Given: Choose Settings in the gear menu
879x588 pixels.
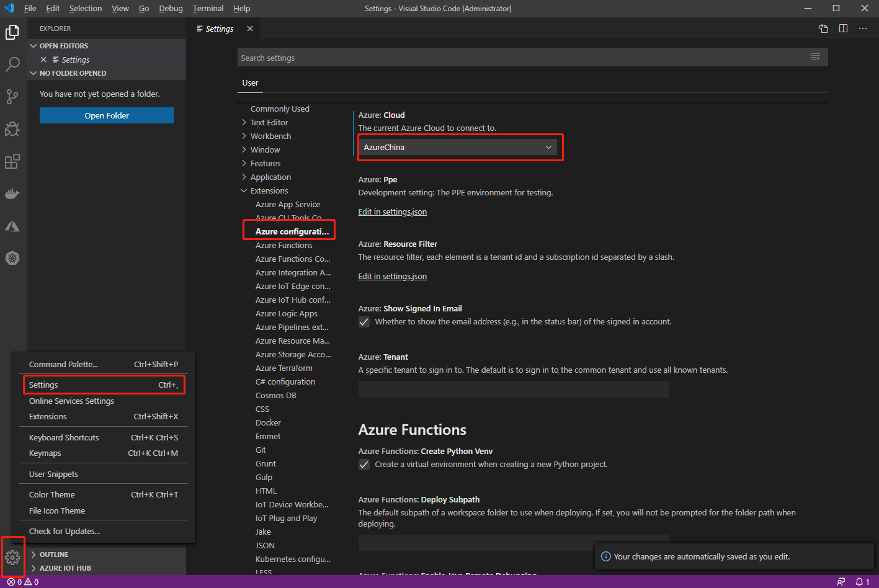Looking at the screenshot, I should click(x=104, y=385).
